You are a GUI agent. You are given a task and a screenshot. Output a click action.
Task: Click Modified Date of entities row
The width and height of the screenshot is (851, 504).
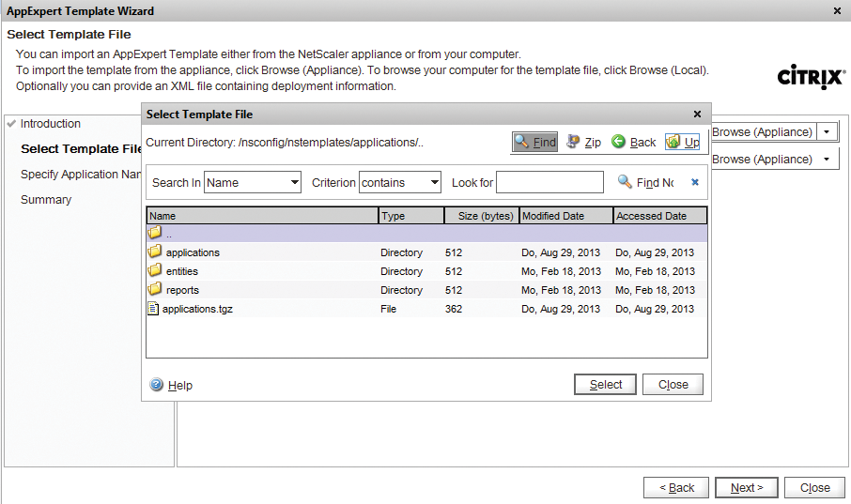561,271
